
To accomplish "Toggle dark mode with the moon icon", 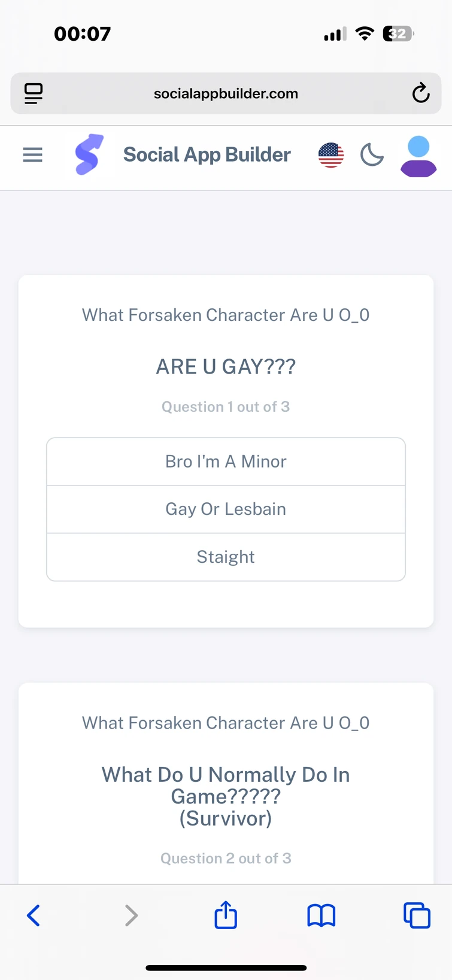I will click(x=372, y=155).
